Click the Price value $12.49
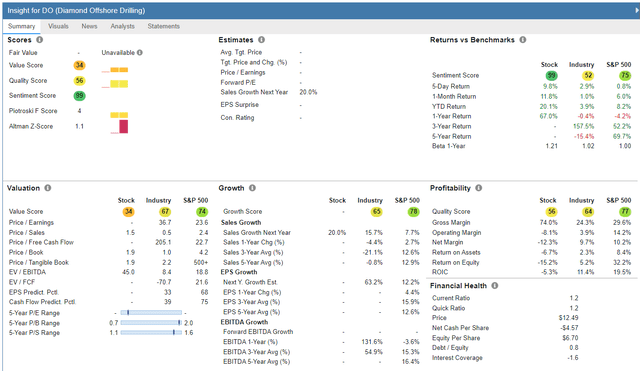The height and width of the screenshot is (371, 640). pos(569,318)
